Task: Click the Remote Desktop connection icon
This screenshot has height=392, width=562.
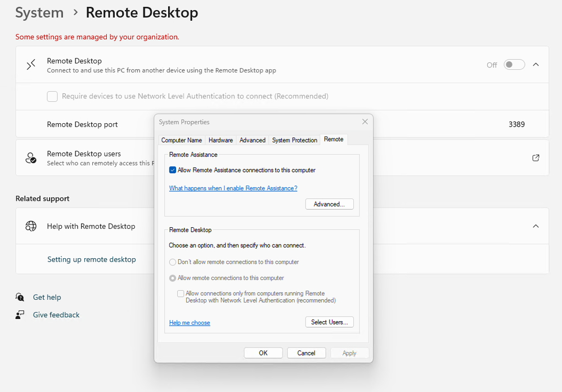Action: click(x=31, y=65)
